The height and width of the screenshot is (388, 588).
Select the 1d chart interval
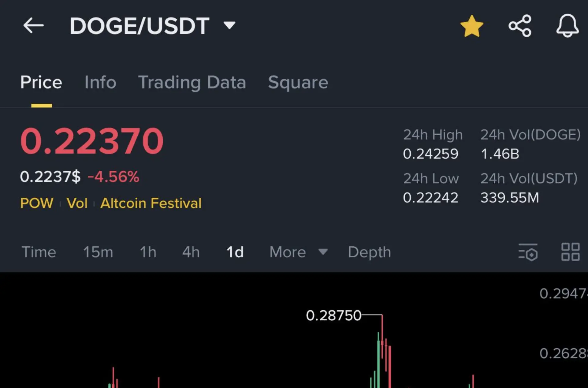235,252
